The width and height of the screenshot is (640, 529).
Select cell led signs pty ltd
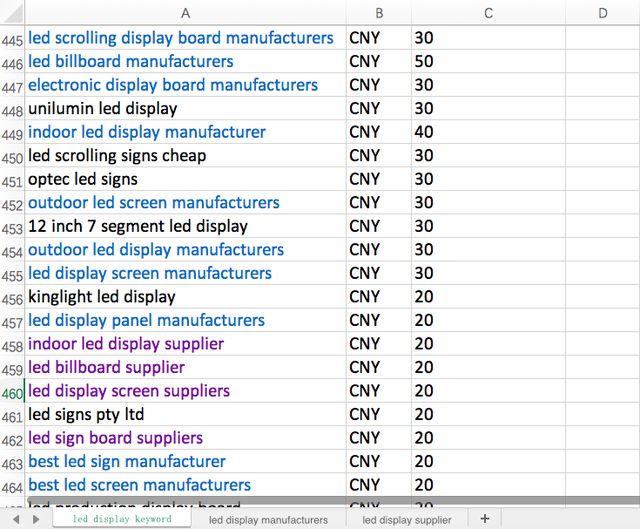186,415
